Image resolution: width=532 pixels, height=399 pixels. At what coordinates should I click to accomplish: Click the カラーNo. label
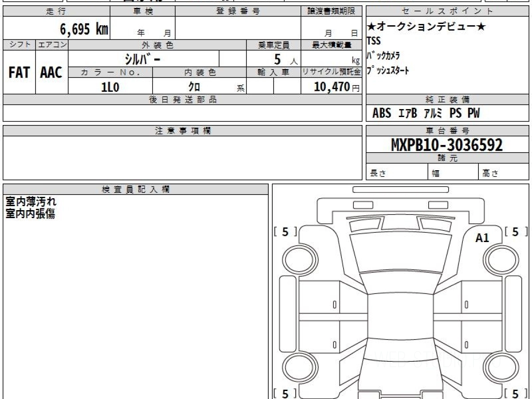pos(110,72)
